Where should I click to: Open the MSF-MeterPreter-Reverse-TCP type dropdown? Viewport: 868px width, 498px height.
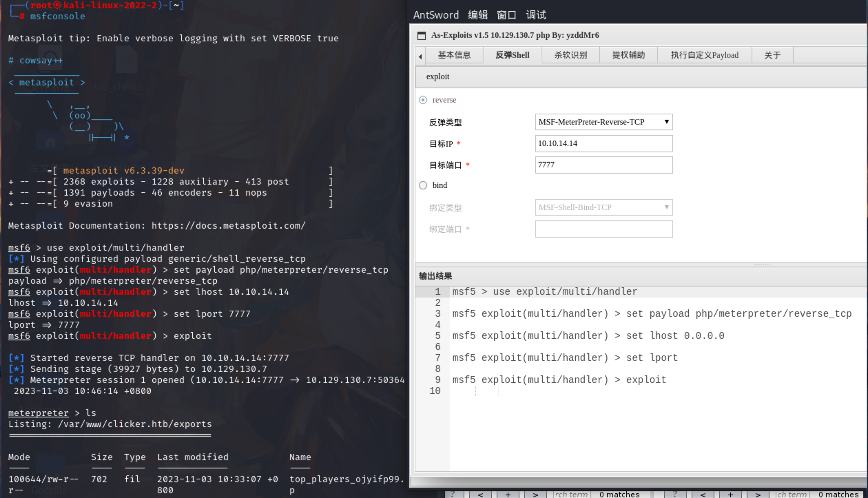pos(603,122)
